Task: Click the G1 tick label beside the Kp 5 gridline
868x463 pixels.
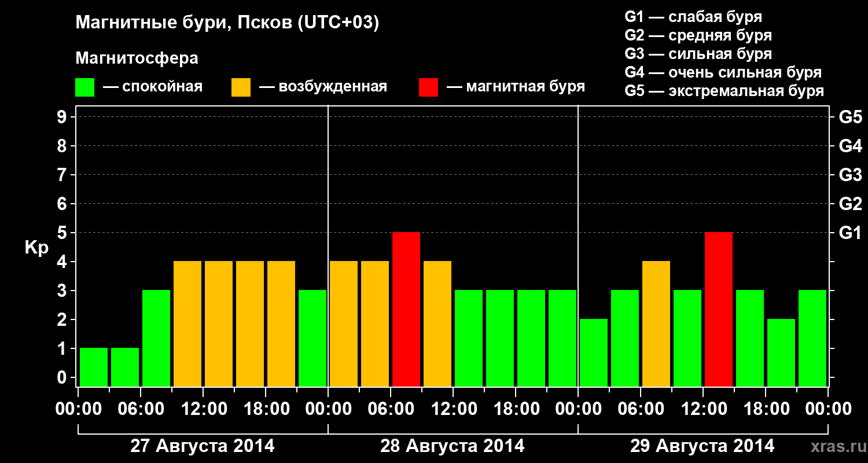Action: tap(850, 233)
